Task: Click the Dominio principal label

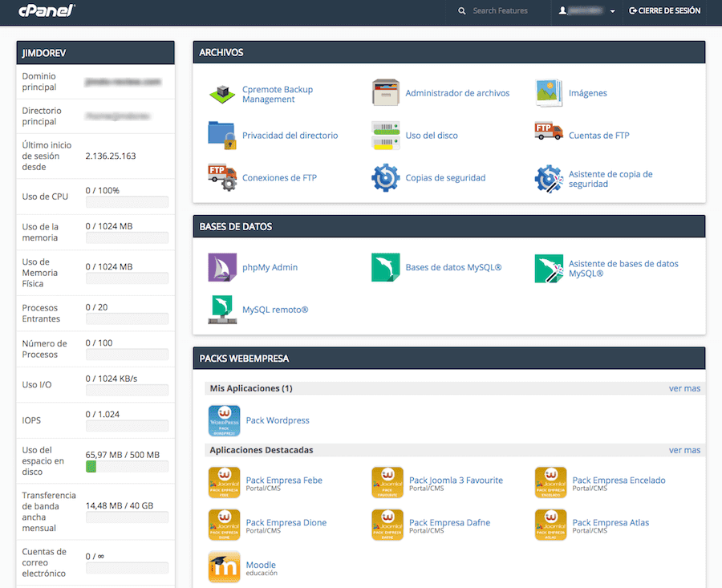Action: 39,82
